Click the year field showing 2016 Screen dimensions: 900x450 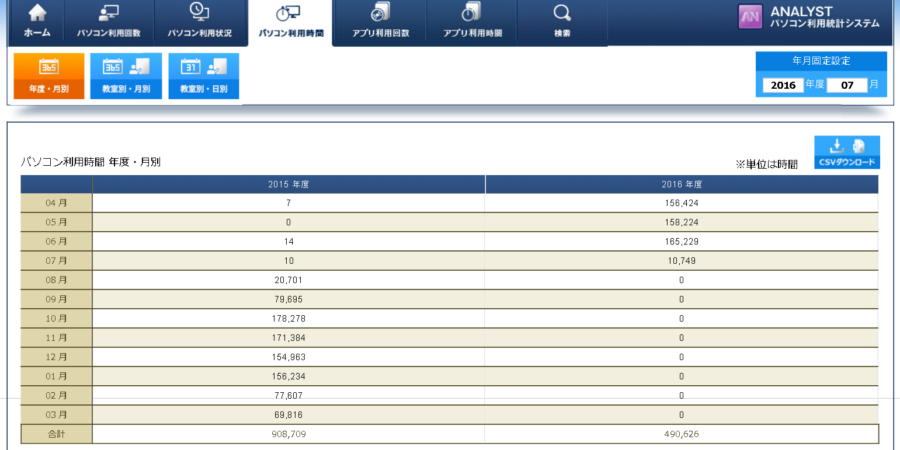pyautogui.click(x=783, y=85)
